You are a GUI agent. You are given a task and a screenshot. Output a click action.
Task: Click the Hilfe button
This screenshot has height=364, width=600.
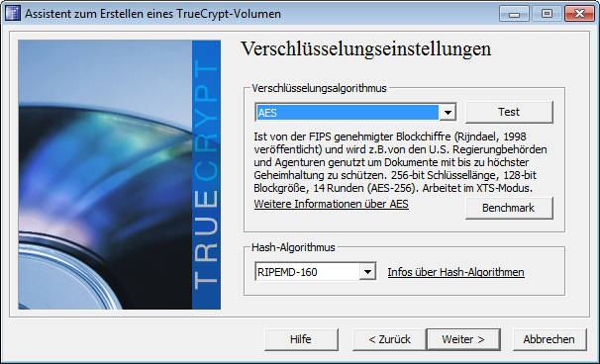pyautogui.click(x=301, y=339)
